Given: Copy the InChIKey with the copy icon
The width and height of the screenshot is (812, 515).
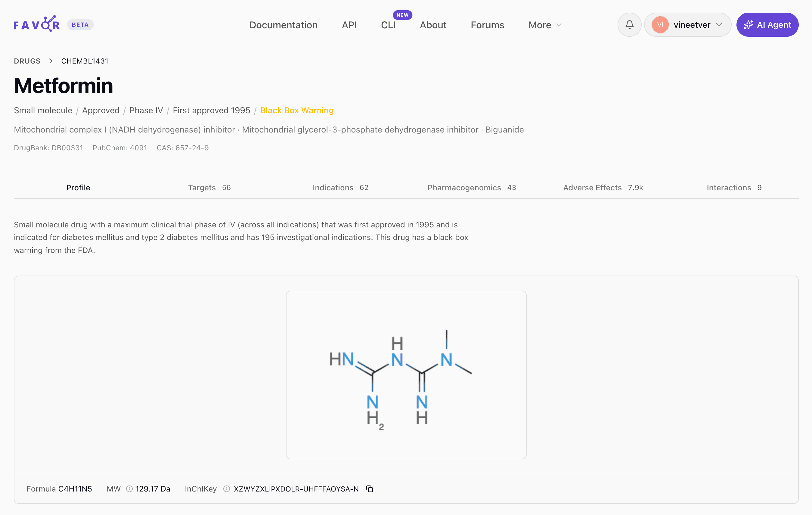Looking at the screenshot, I should click(370, 489).
